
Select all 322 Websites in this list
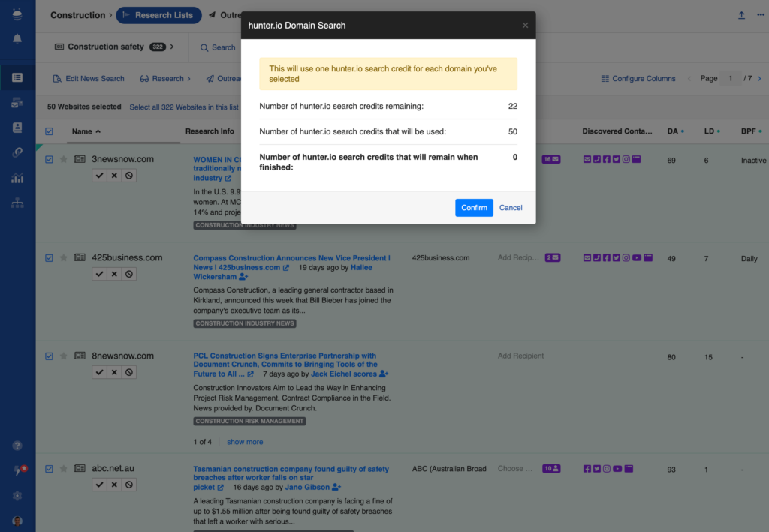pyautogui.click(x=184, y=107)
